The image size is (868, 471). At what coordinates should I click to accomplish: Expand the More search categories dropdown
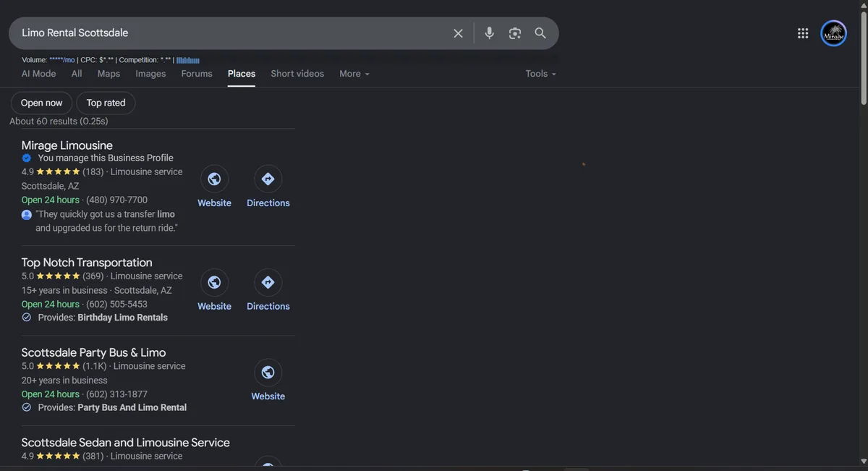point(354,74)
